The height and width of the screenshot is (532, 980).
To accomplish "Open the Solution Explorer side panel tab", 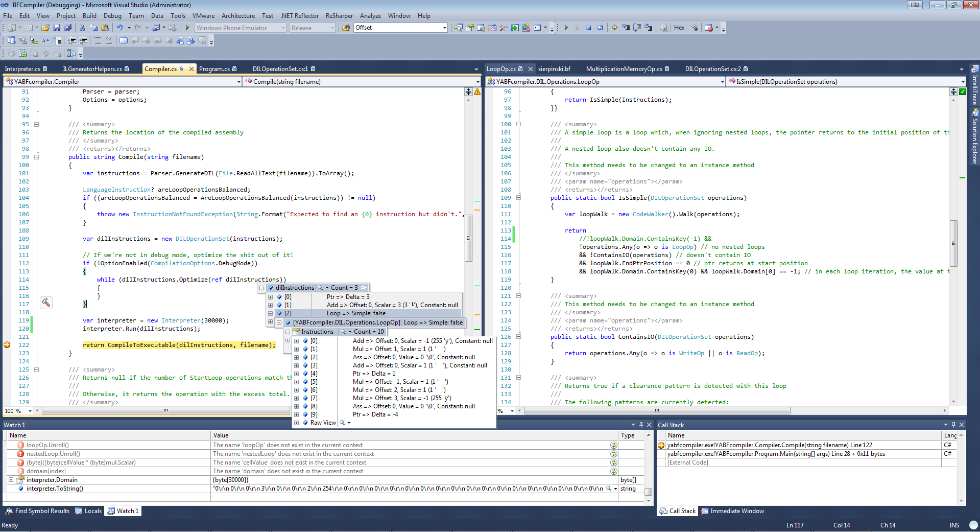I will (974, 136).
